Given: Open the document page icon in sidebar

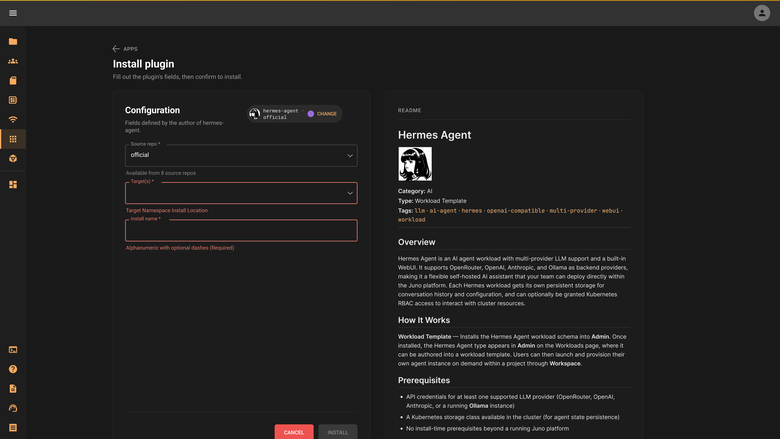Looking at the screenshot, I should (13, 389).
